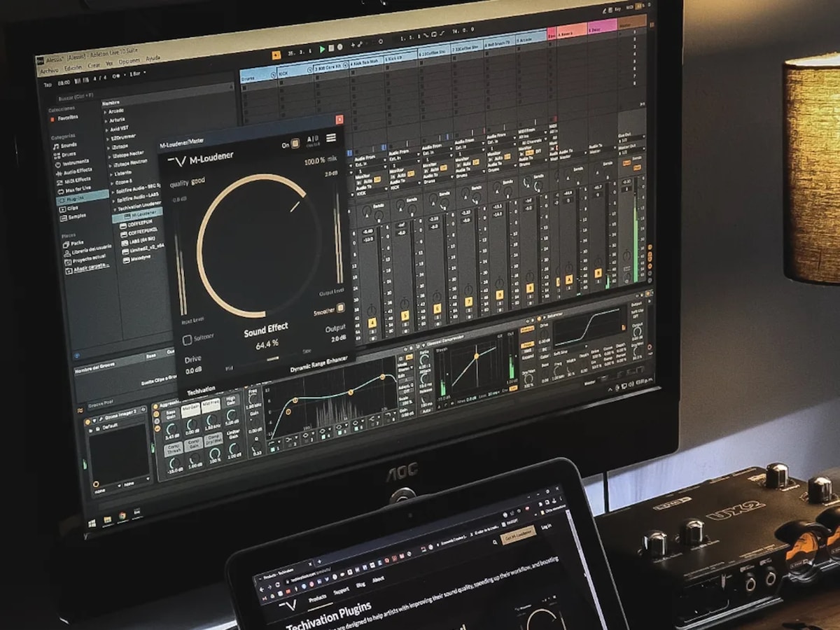Click the Sound Effect 64.4 % value
This screenshot has height=630, width=840.
pyautogui.click(x=267, y=344)
